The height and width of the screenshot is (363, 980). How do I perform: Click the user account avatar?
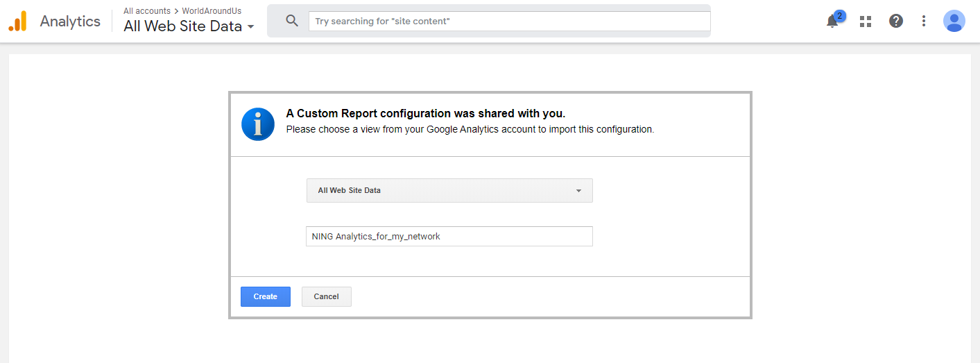tap(954, 21)
